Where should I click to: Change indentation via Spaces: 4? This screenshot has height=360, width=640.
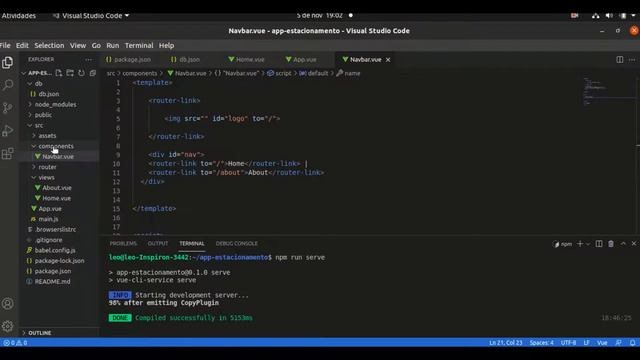point(542,342)
